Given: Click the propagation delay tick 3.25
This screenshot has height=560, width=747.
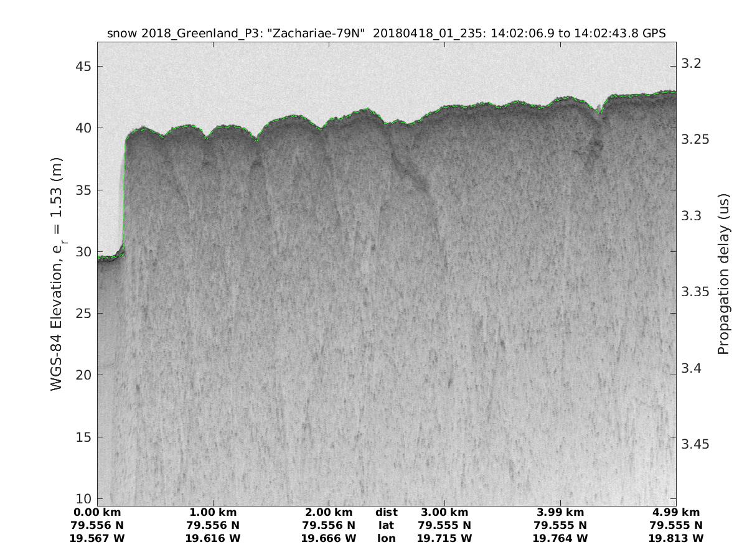Looking at the screenshot, I should pyautogui.click(x=695, y=139).
